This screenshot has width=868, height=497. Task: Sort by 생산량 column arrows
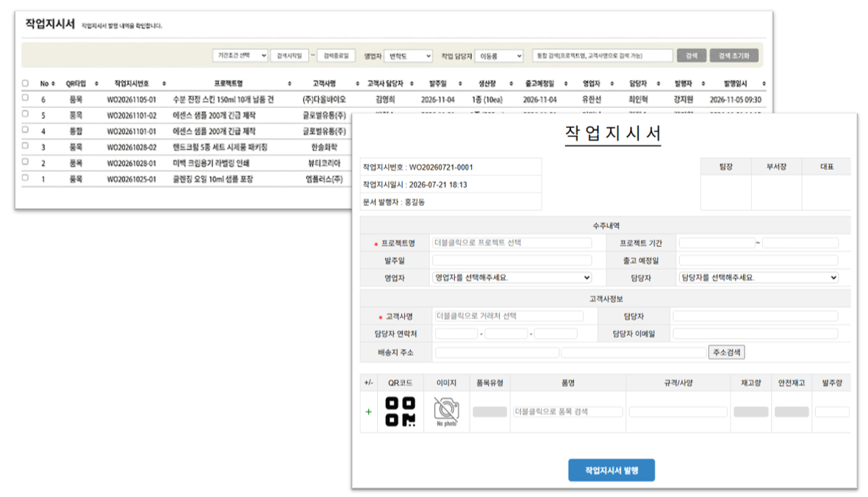(511, 84)
